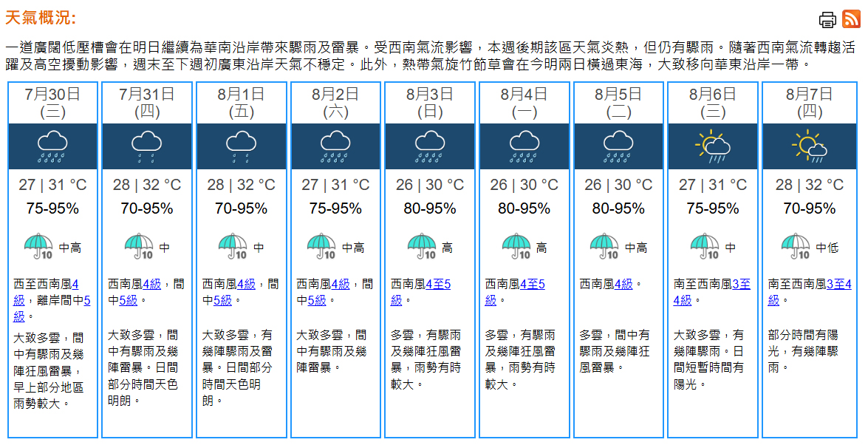
Task: Click the 3至4級 wind link on August 6
Action: [x=741, y=284]
